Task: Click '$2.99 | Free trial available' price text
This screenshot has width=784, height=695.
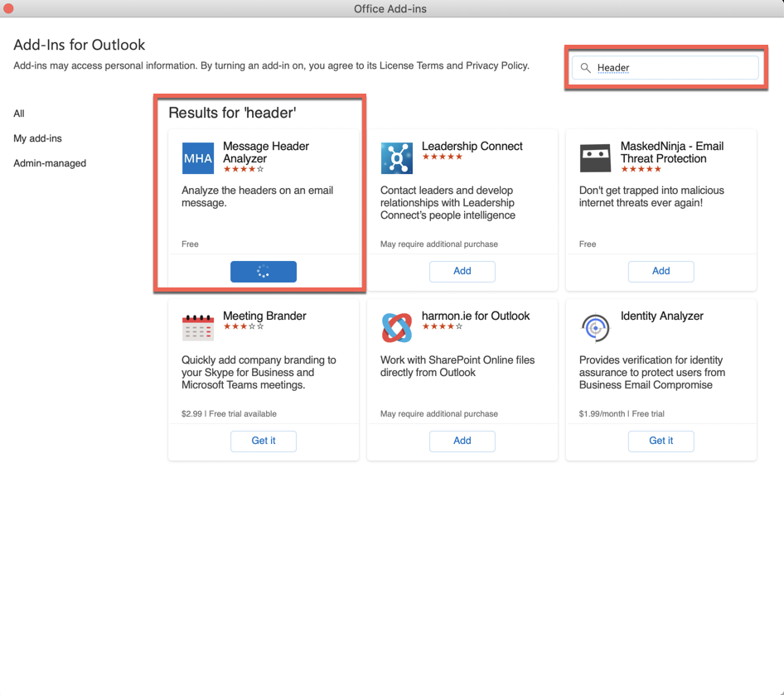Action: click(229, 413)
